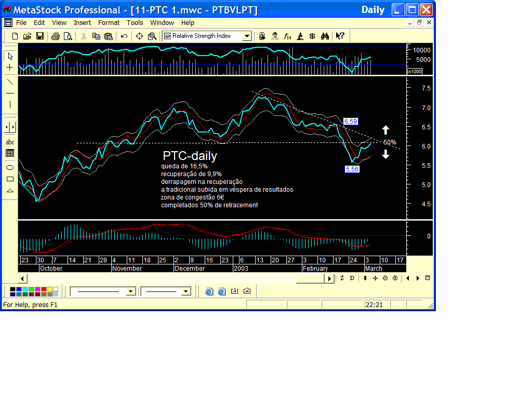Go to previous chart with left triangle
532x399 pixels.
408,278
